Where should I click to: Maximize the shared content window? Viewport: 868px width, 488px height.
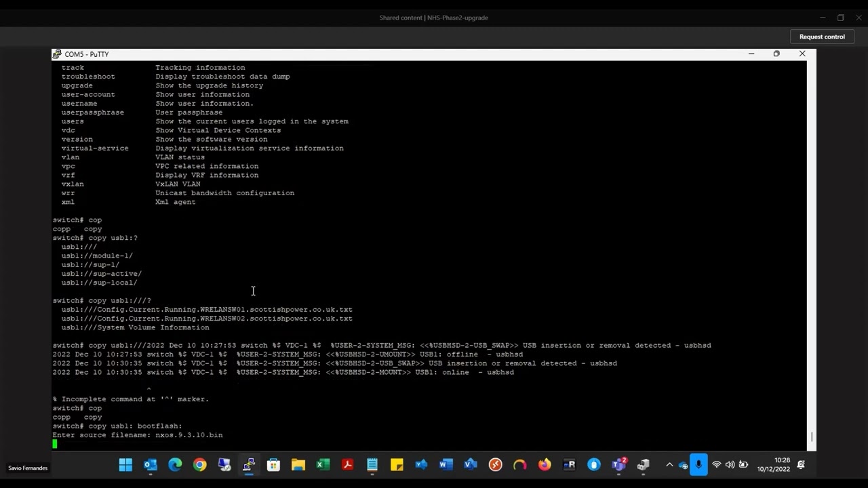click(841, 18)
